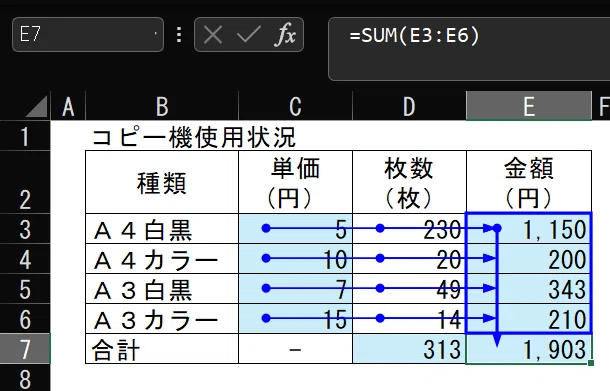Select column B header
Image resolution: width=610 pixels, height=391 pixels.
162,106
